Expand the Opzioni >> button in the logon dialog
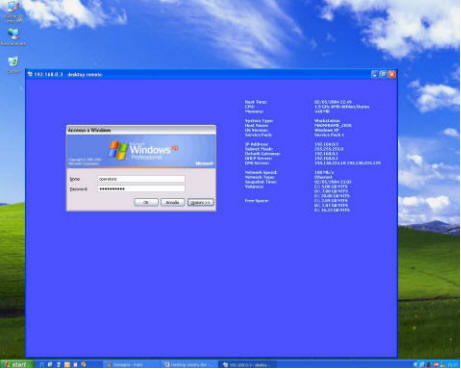Screen dimensions: 461x369 click(200, 202)
